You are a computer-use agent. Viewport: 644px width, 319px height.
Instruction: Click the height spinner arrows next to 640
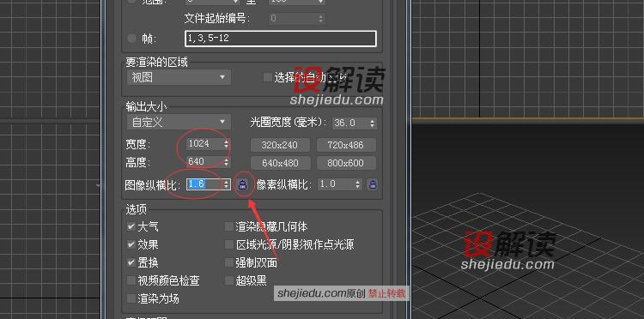(226, 162)
